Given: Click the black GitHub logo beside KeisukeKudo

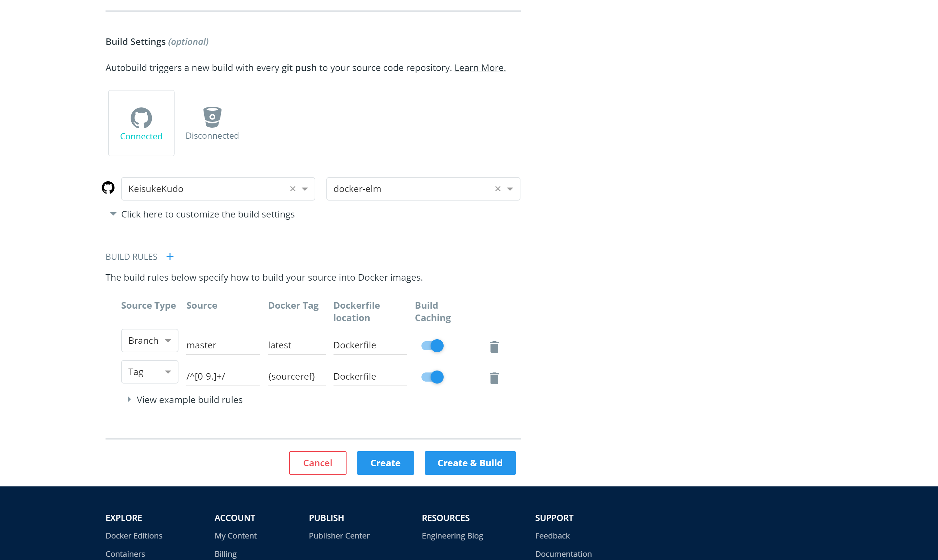Looking at the screenshot, I should click(x=108, y=188).
